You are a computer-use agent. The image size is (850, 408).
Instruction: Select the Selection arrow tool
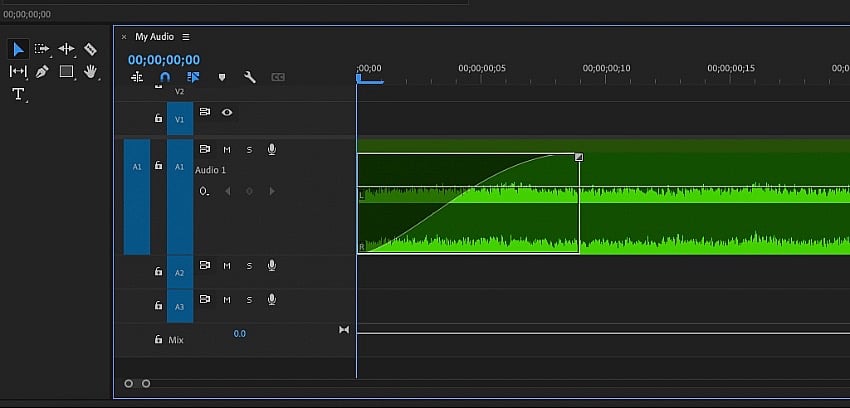pyautogui.click(x=18, y=49)
